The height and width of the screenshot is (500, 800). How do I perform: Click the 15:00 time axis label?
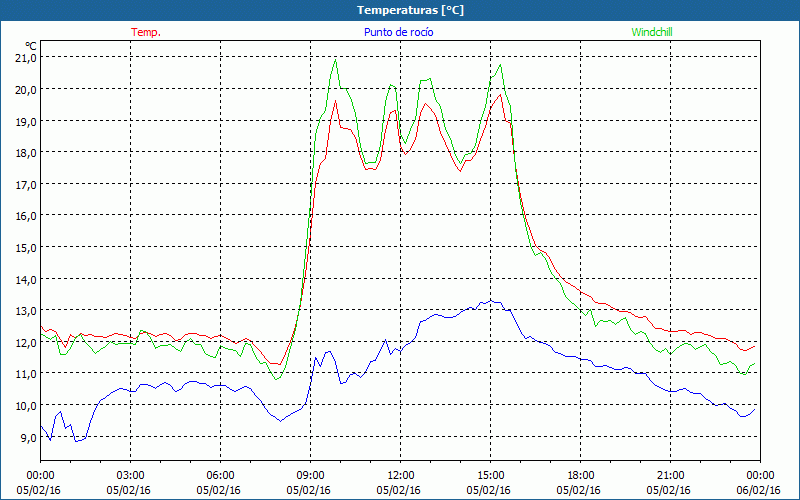(x=490, y=476)
